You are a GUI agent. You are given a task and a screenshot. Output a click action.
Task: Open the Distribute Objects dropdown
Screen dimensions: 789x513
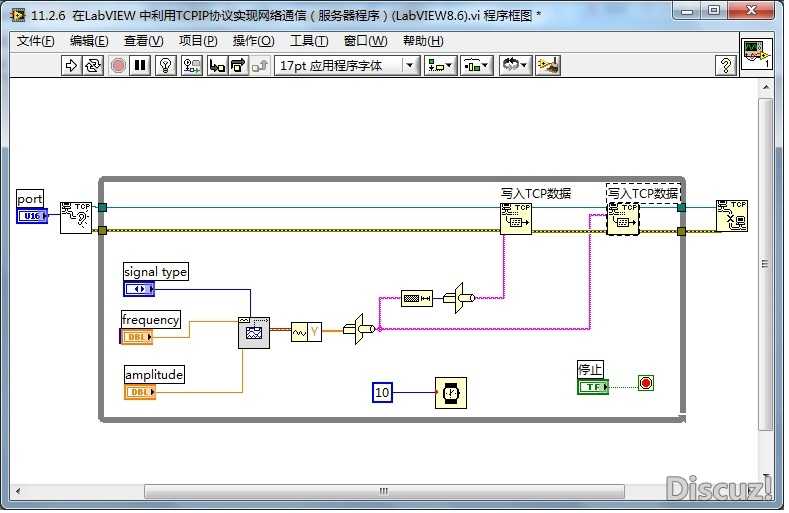(x=476, y=65)
